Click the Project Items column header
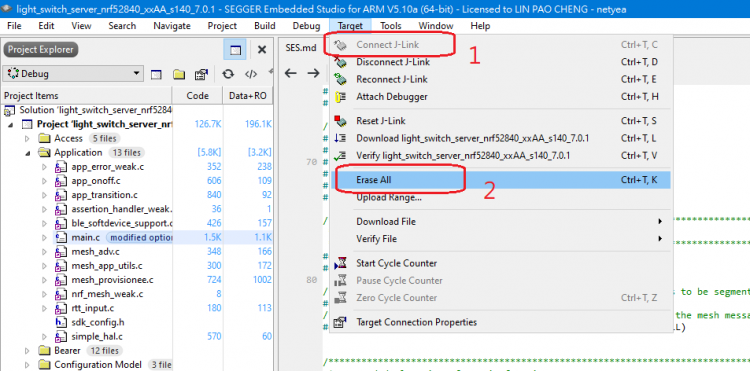The height and width of the screenshot is (371, 750). click(86, 96)
